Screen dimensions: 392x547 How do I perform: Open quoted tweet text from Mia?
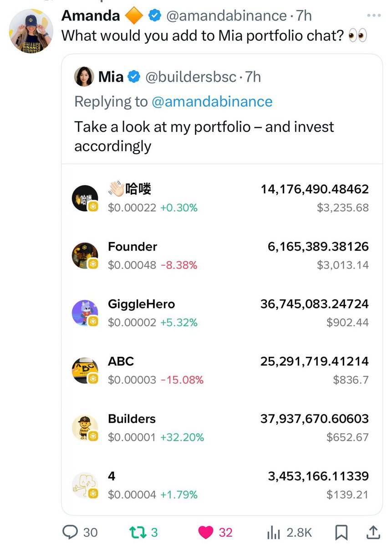(204, 136)
